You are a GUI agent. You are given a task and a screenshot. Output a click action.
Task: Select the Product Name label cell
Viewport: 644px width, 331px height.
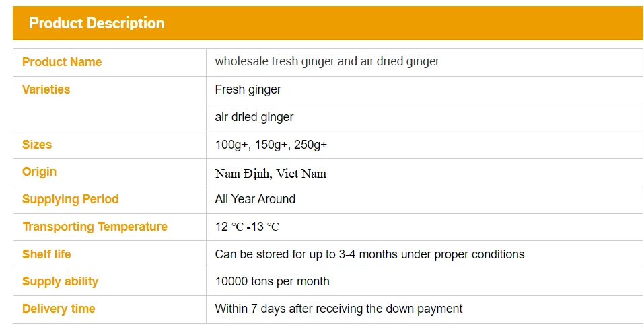[x=62, y=62]
